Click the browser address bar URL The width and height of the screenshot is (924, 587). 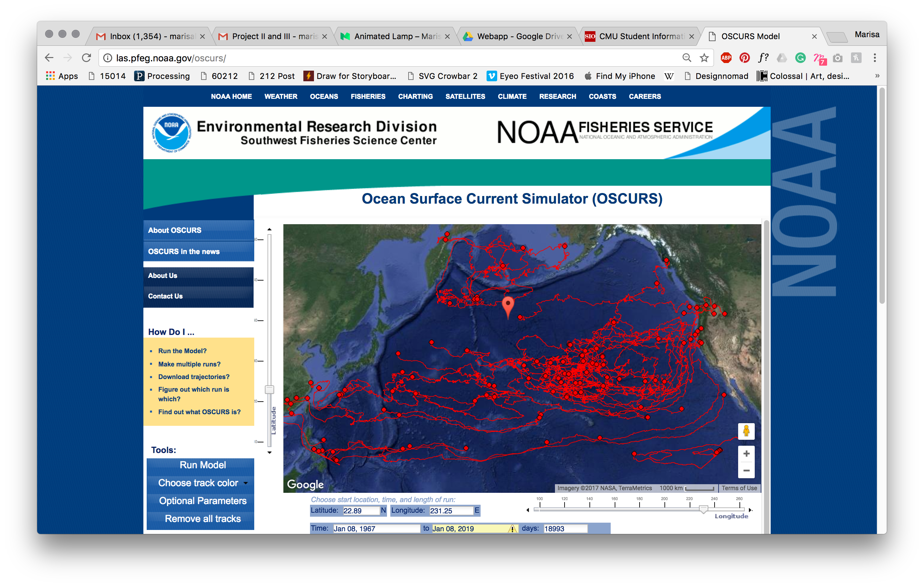[x=171, y=58]
